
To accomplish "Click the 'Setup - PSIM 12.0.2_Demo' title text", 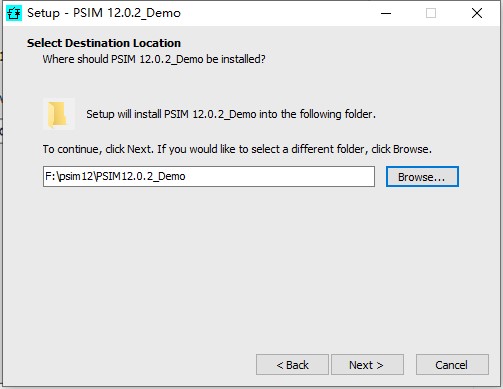I will 104,13.
